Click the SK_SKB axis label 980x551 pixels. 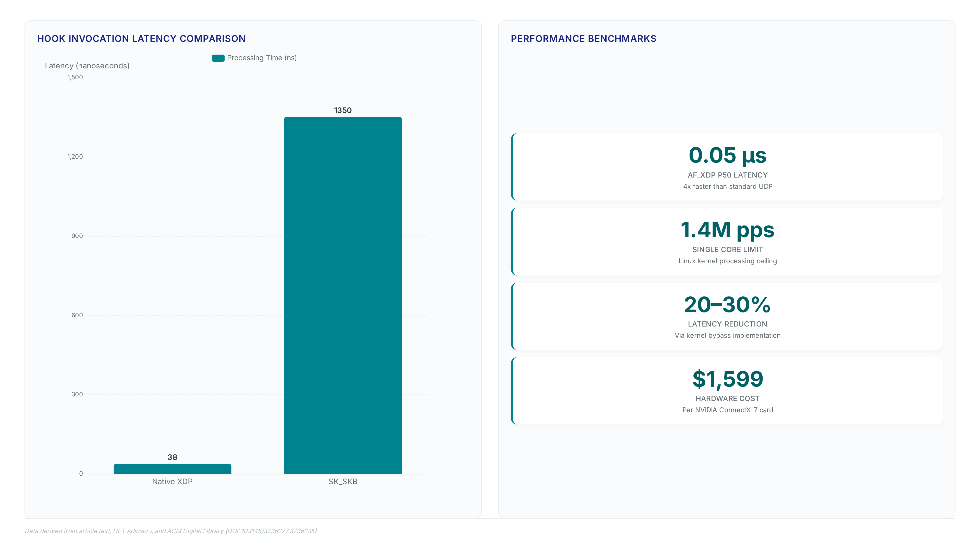click(343, 481)
